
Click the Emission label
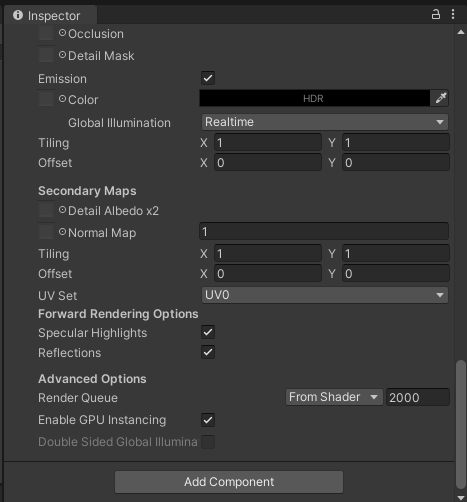tap(62, 79)
